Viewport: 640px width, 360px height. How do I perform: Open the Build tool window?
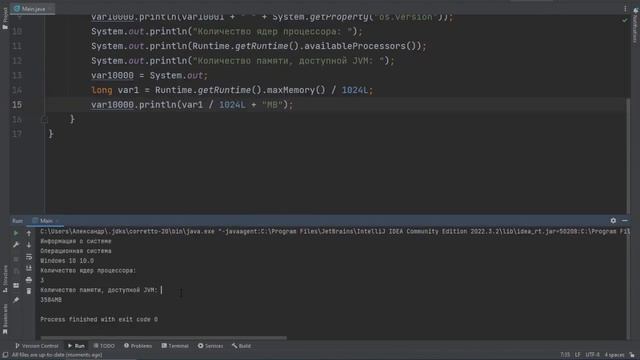click(241, 346)
